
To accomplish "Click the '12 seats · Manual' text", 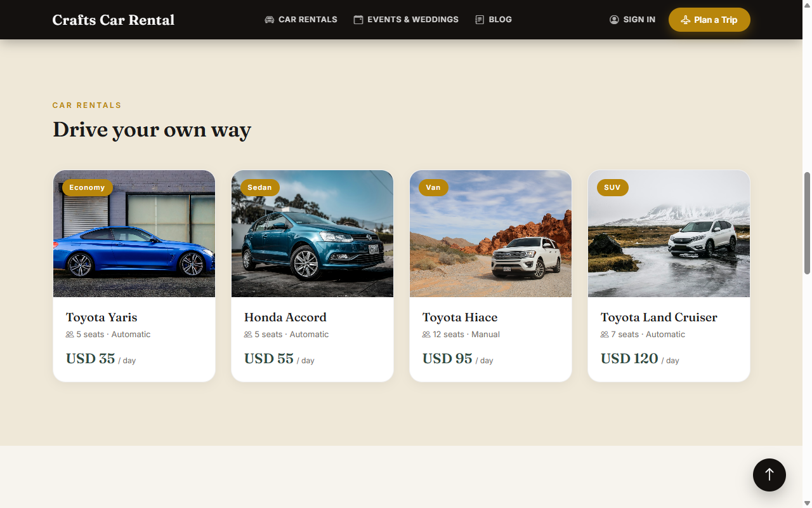I will click(x=466, y=335).
